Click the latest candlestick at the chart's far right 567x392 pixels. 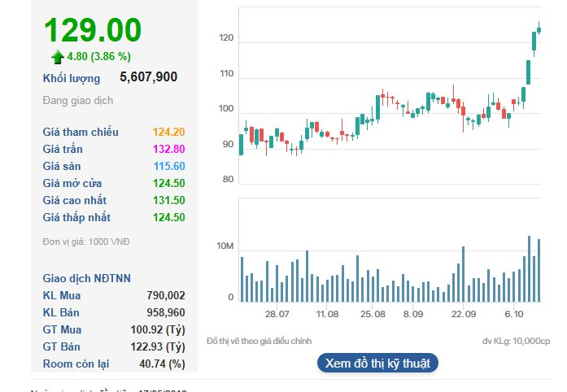539,30
